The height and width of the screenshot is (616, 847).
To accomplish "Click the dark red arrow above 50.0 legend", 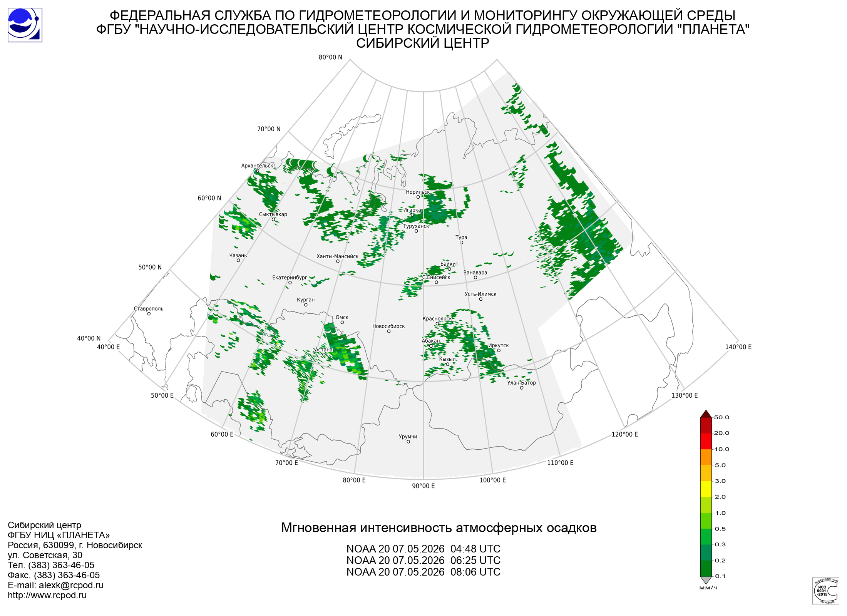I will [706, 414].
